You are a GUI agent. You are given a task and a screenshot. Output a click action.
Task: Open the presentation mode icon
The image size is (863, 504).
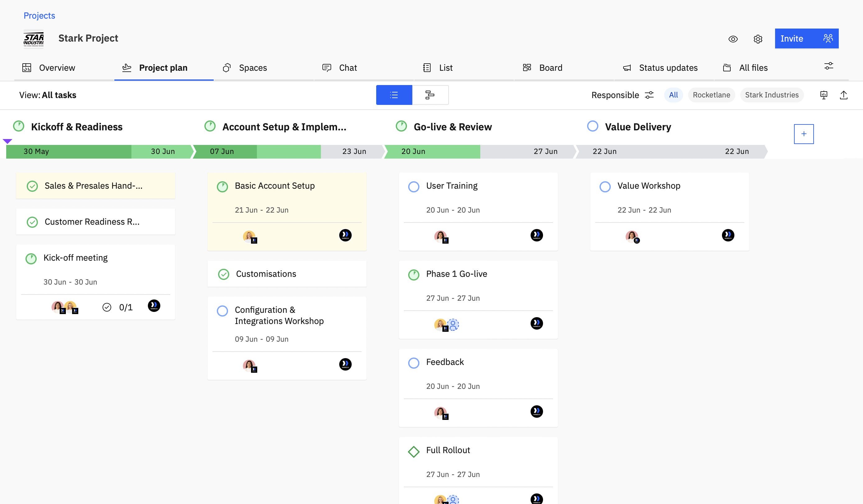point(824,95)
